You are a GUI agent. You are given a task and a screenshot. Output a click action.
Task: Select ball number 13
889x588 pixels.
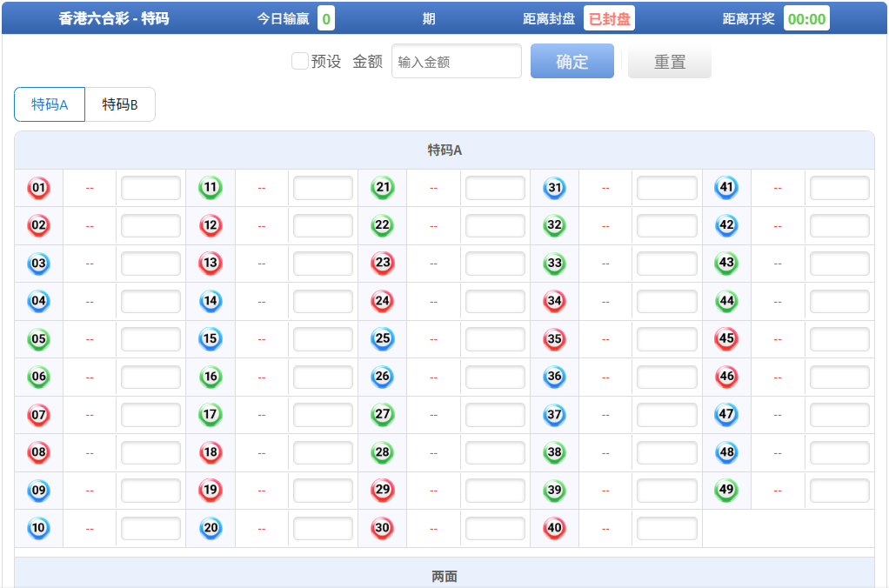[x=210, y=264]
